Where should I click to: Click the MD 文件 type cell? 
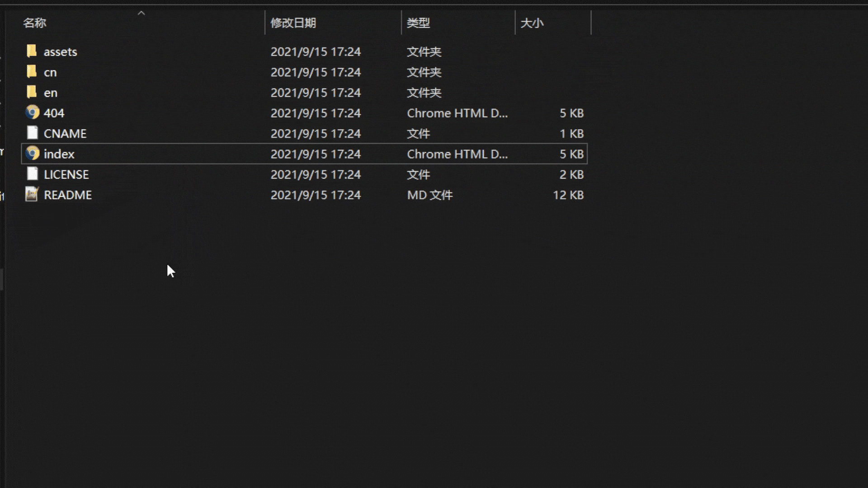[x=429, y=195]
